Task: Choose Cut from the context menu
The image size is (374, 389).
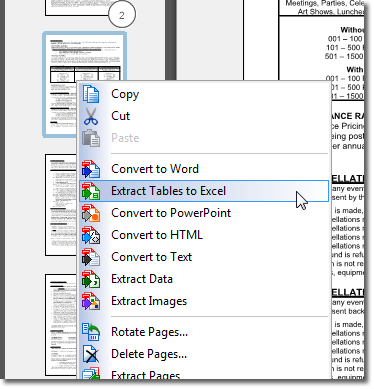Action: (204, 116)
